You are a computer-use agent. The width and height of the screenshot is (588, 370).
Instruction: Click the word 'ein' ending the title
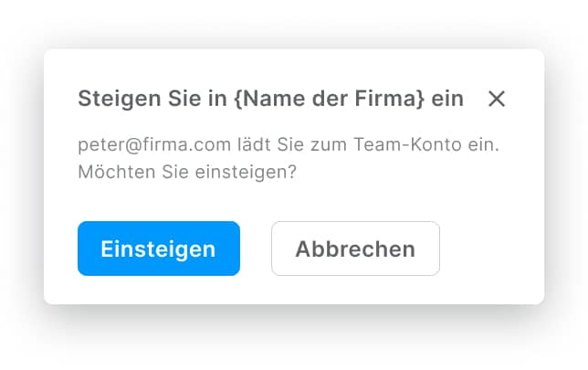coord(448,99)
